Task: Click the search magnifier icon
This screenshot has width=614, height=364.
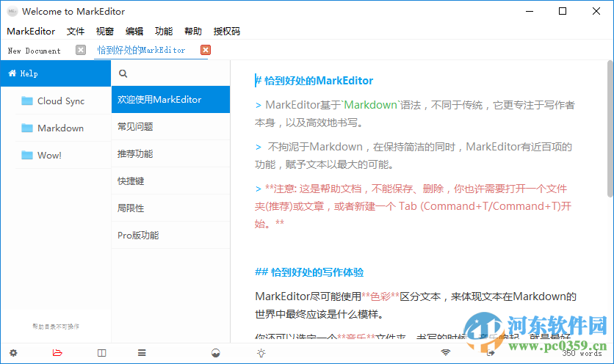Action: (x=123, y=73)
